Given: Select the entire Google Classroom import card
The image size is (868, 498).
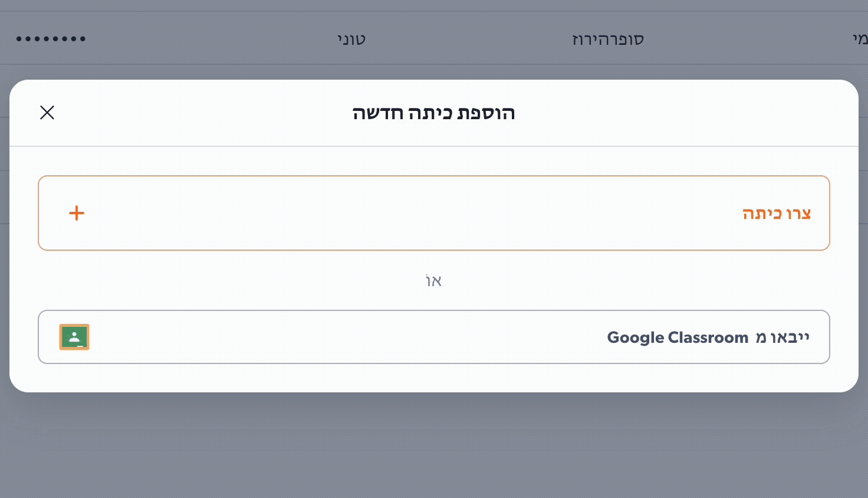Looking at the screenshot, I should (x=434, y=337).
